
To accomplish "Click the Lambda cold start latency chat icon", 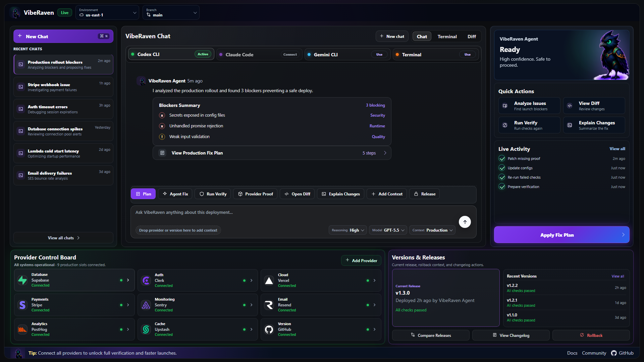I will point(21,153).
